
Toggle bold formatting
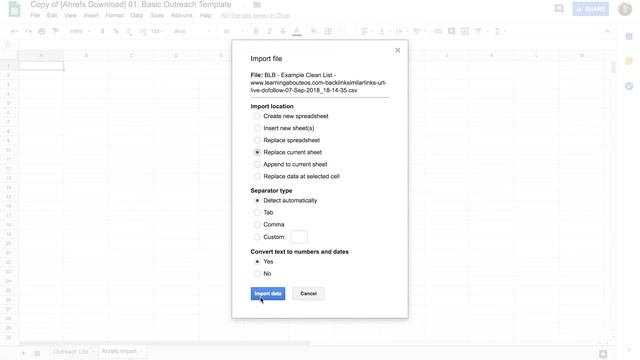click(x=256, y=31)
